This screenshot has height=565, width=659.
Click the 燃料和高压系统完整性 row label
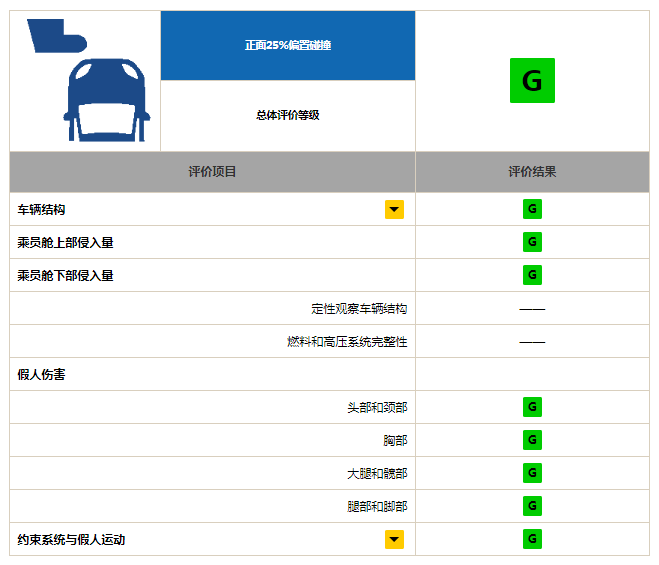tap(347, 341)
